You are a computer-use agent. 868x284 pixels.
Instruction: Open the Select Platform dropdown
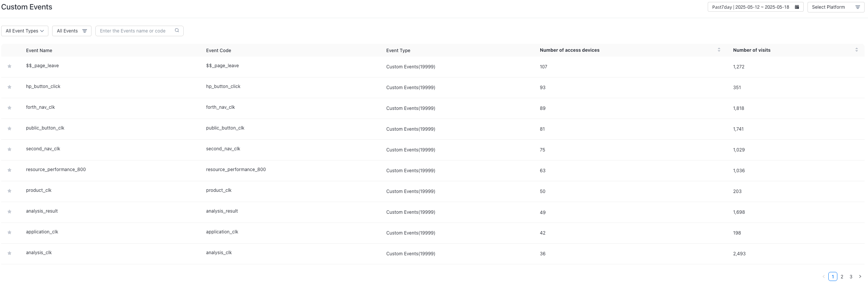tap(835, 7)
